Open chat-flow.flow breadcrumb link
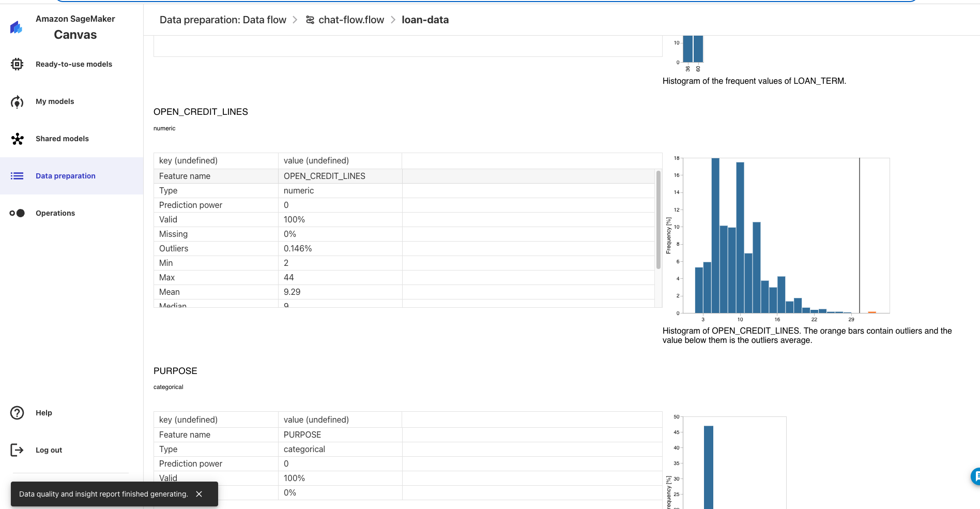 [x=351, y=20]
